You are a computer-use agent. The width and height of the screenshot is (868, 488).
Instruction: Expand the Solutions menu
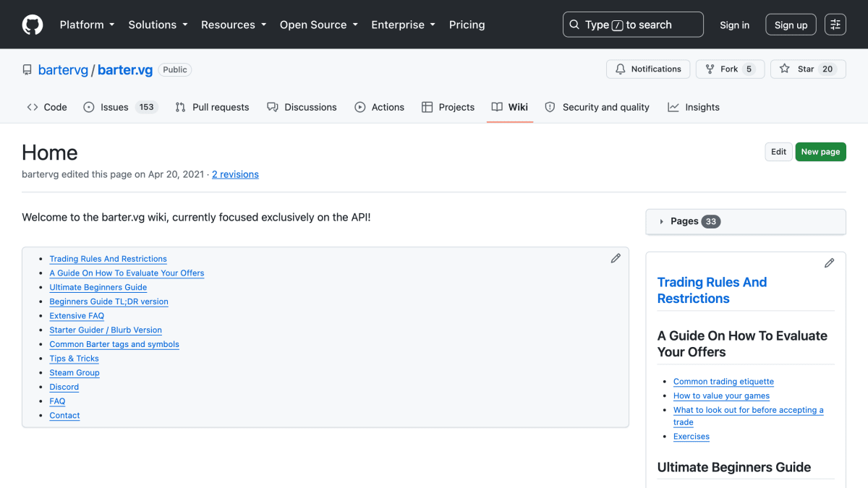(158, 25)
